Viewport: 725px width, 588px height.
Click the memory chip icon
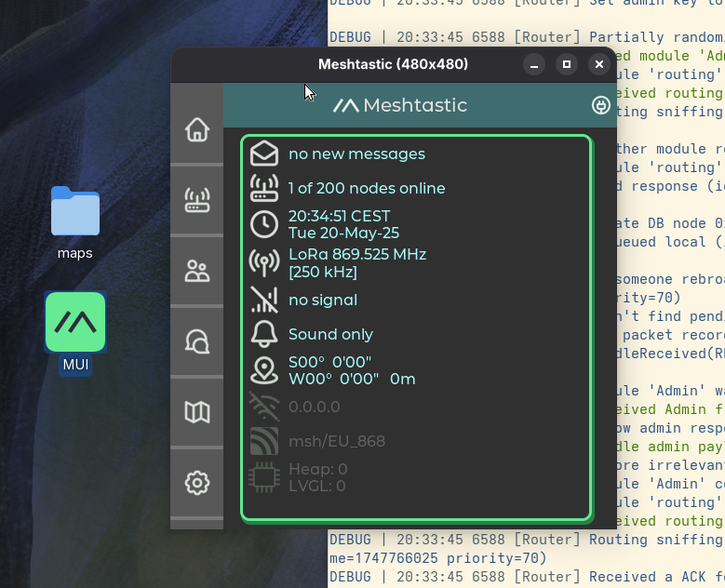(264, 477)
